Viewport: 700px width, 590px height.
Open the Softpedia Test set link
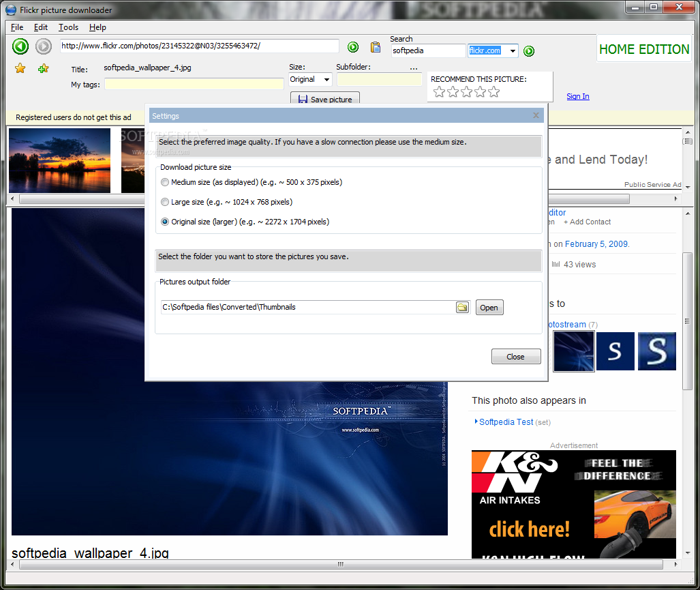coord(506,422)
